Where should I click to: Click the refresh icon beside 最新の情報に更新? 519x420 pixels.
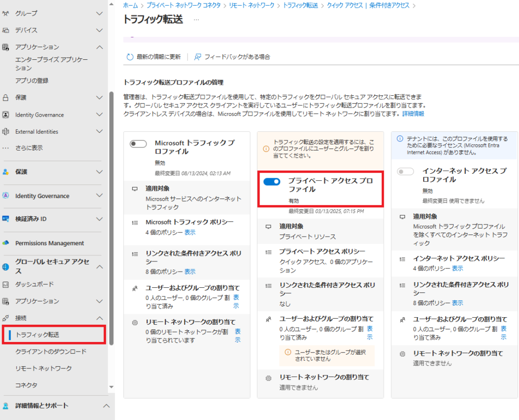coord(130,57)
